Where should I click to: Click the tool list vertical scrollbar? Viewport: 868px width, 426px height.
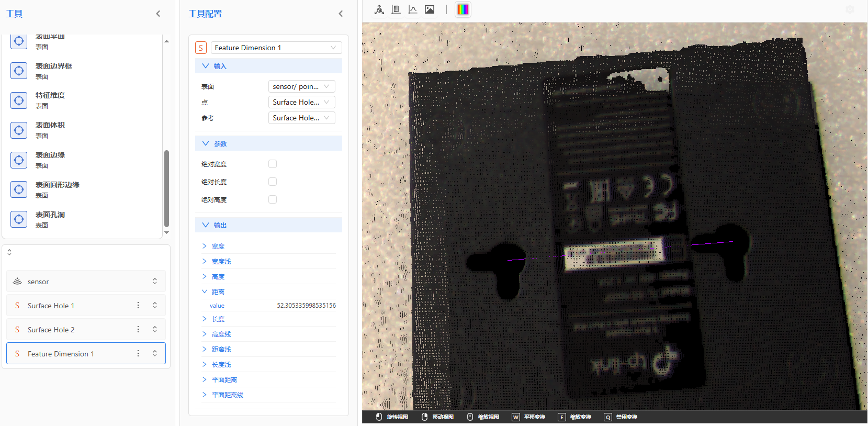(x=166, y=188)
